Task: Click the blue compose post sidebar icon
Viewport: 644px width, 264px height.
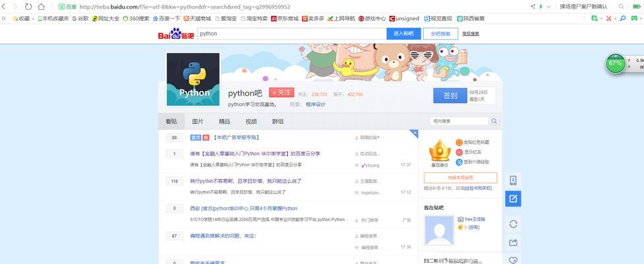Action: [x=513, y=199]
